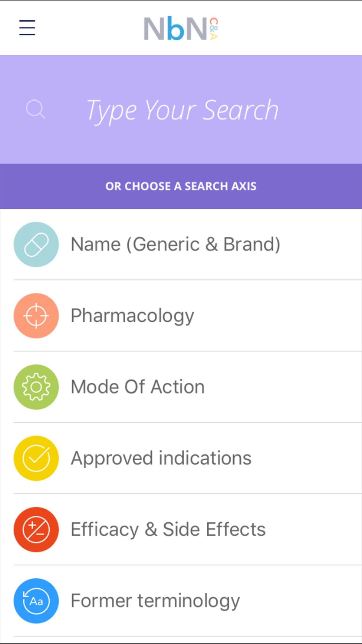The image size is (362, 644).
Task: Tap the magnifying glass search icon
Action: click(36, 109)
